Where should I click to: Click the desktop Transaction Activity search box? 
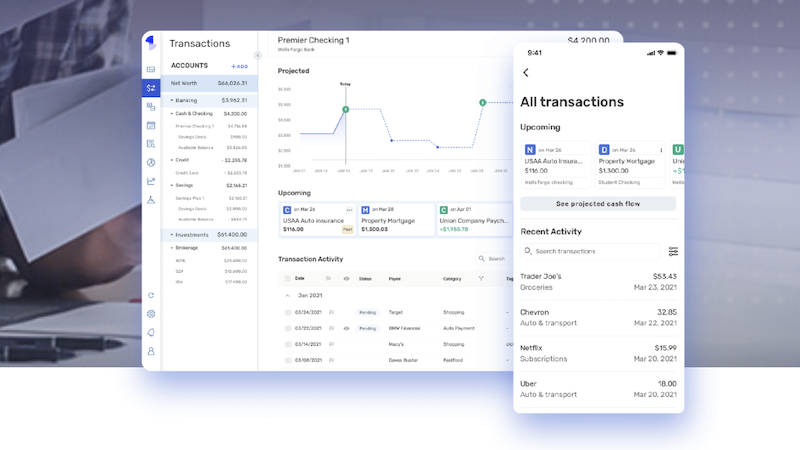[493, 259]
